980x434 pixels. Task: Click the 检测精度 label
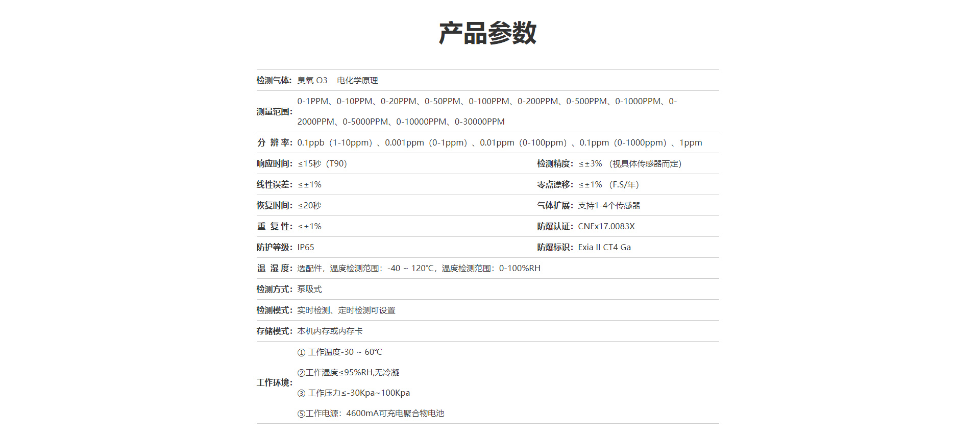pyautogui.click(x=555, y=164)
